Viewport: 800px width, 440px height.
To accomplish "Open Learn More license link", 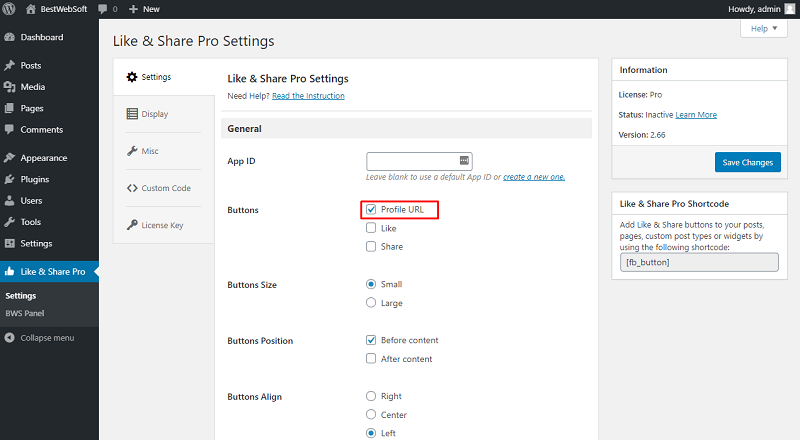I will [x=696, y=115].
